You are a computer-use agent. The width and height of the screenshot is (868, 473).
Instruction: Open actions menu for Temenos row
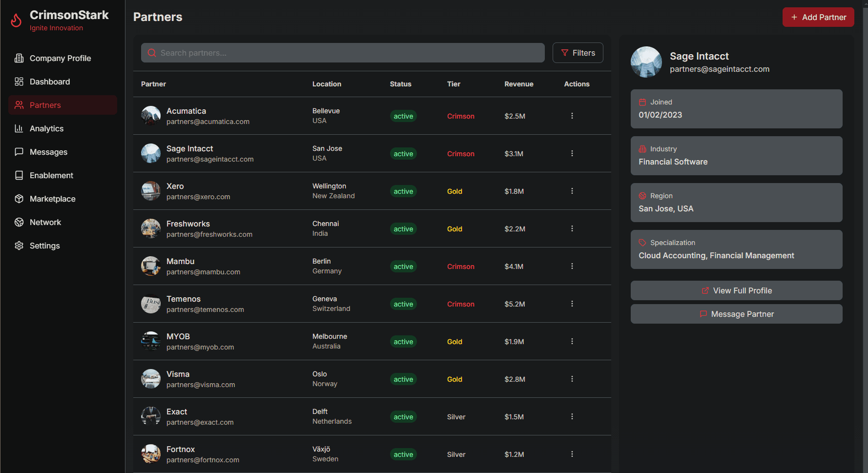point(572,304)
